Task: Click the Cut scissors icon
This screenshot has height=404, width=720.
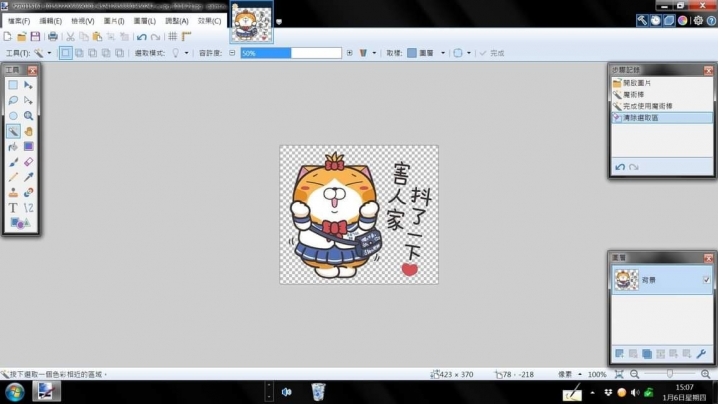Action: [x=70, y=36]
